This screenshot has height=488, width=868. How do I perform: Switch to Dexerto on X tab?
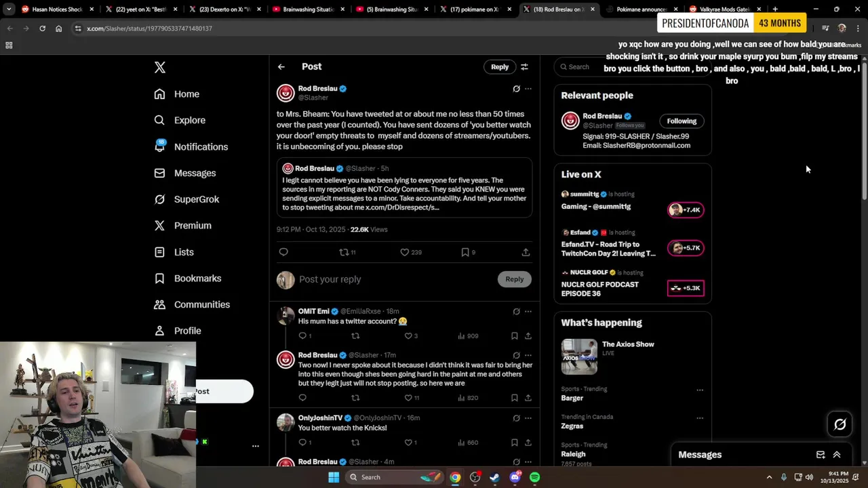coord(225,9)
